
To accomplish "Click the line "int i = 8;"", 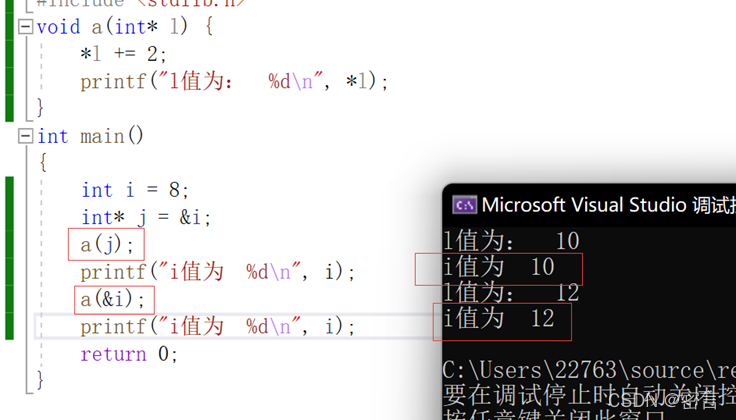I will point(135,191).
